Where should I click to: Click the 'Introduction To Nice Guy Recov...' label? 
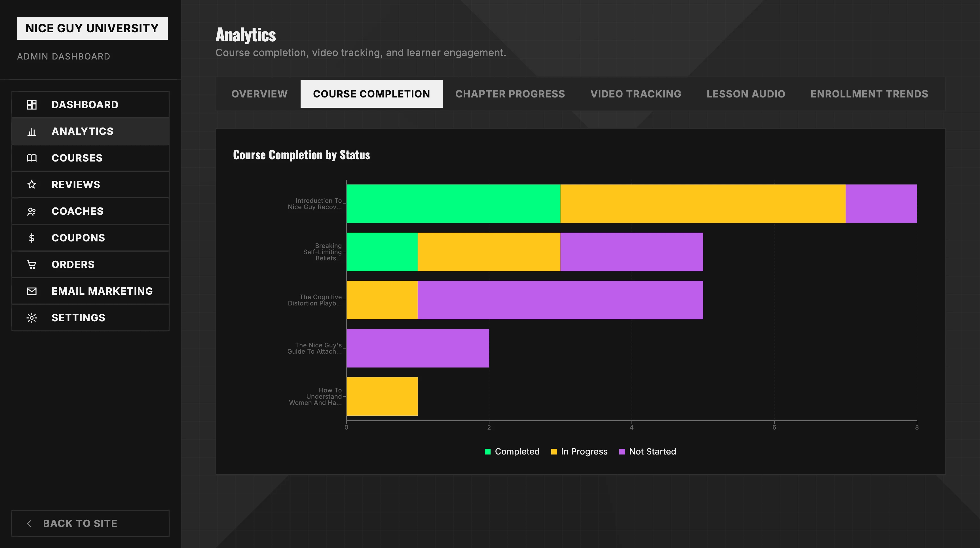click(x=315, y=204)
